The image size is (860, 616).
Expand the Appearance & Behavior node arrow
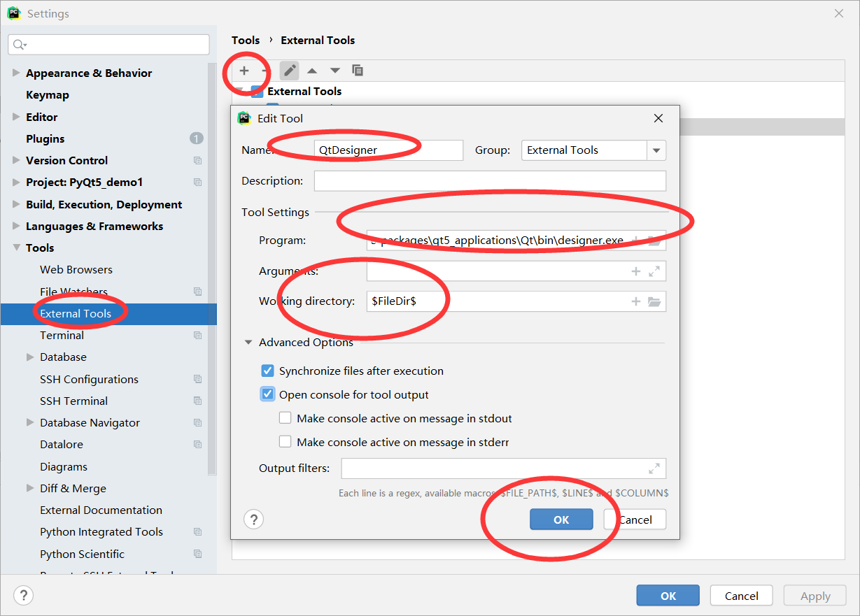[x=16, y=73]
